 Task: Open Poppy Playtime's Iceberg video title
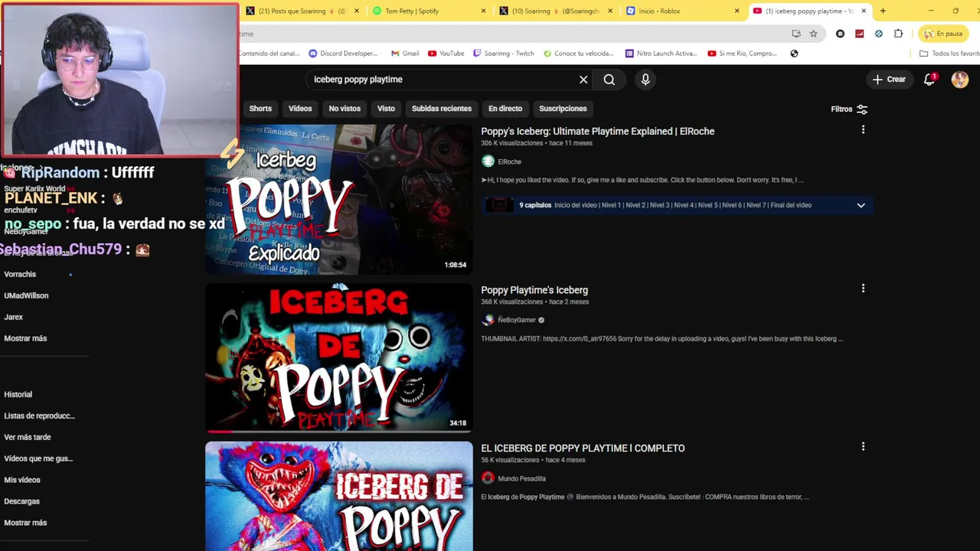tap(534, 290)
